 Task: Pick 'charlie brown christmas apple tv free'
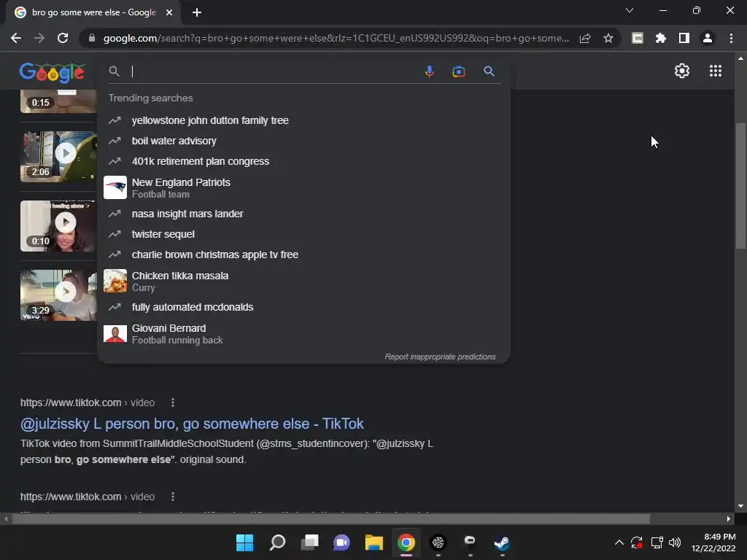point(304,254)
